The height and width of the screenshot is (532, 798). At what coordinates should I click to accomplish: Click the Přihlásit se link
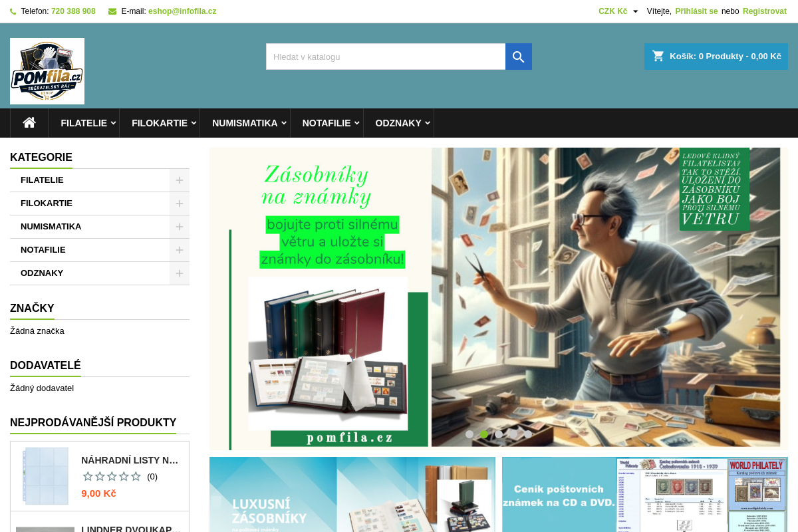click(696, 11)
